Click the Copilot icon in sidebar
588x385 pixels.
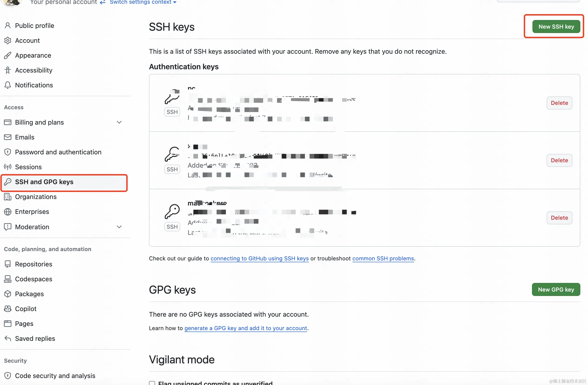(8, 309)
